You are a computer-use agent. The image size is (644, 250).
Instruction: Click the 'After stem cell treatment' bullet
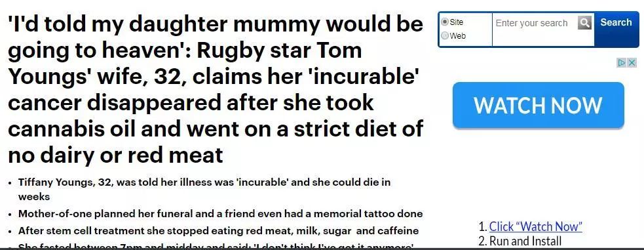tap(219, 231)
